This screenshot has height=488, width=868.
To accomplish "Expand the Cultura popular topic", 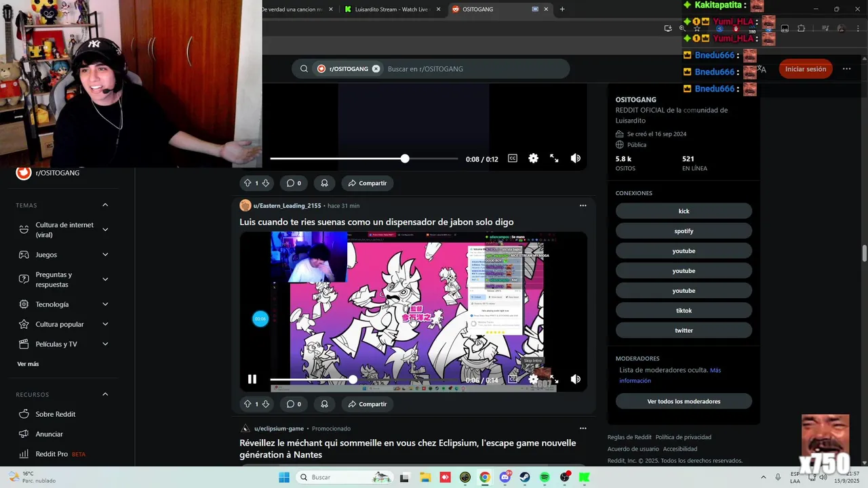I will coord(105,324).
